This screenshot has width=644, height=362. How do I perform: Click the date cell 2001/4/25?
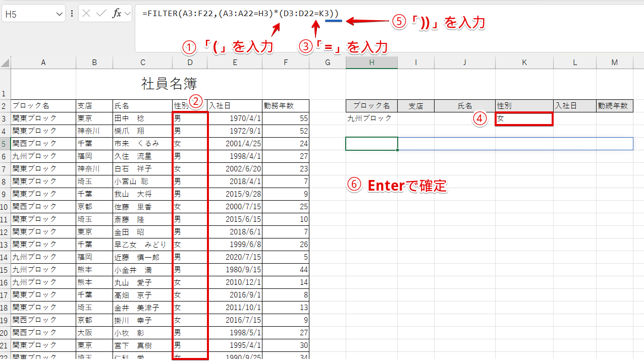235,144
